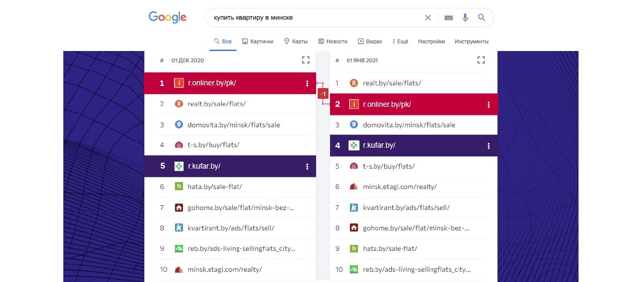Open options for r.kufar.by/ December row
Image resolution: width=644 pixels, height=282 pixels.
[307, 167]
